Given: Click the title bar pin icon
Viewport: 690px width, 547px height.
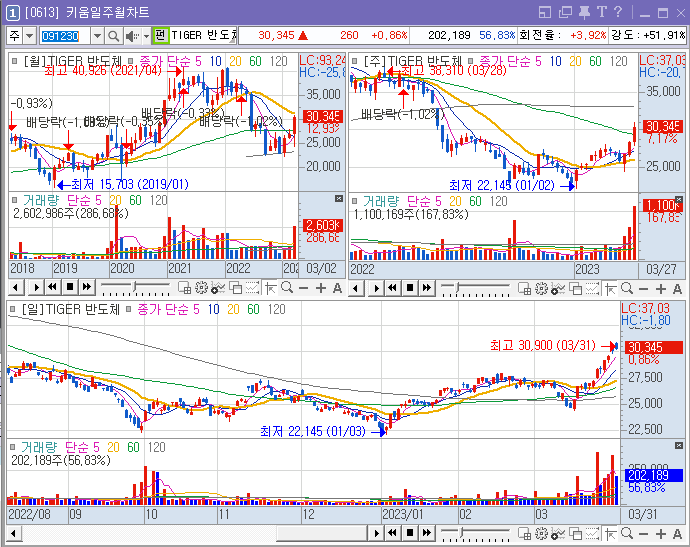Looking at the screenshot, I should [x=584, y=12].
